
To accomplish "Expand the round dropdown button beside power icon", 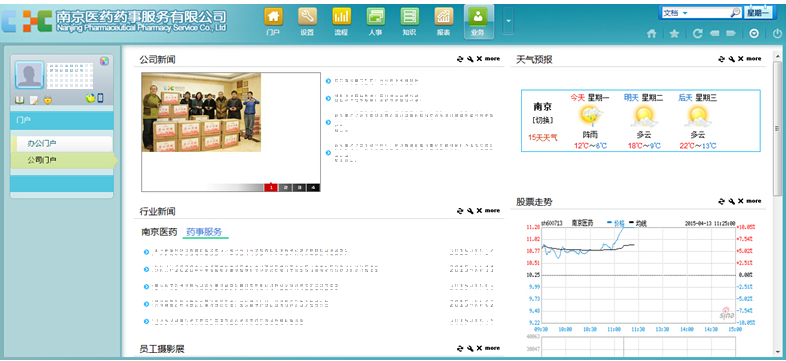I will click(754, 34).
